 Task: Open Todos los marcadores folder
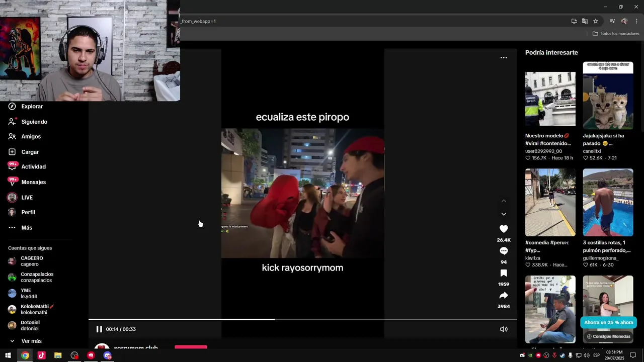(x=616, y=34)
